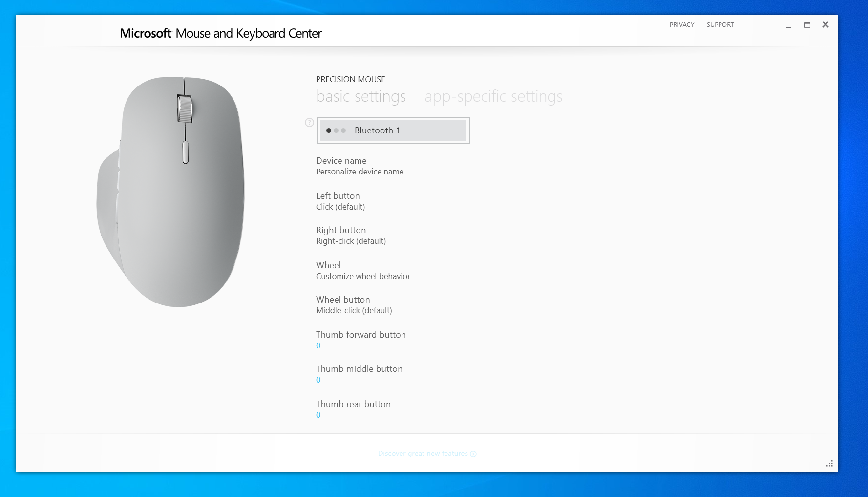Viewport: 868px width, 497px height.
Task: Click the window resize grip
Action: (829, 463)
